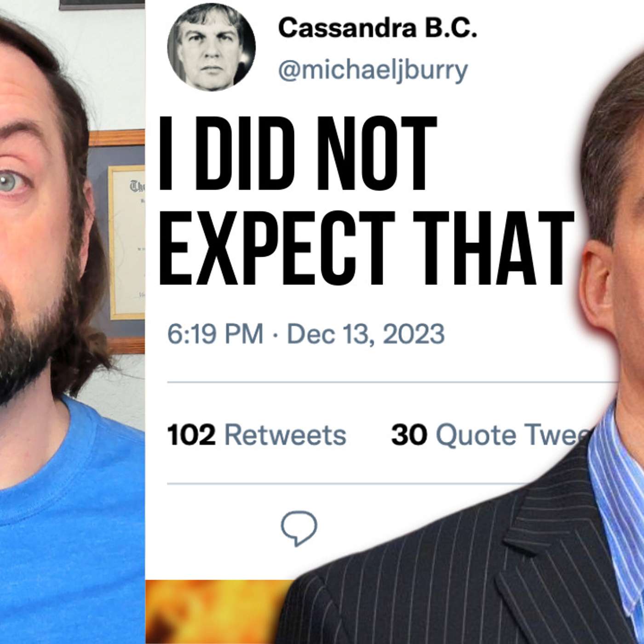Open the fiery image strip below tweet

(216, 612)
